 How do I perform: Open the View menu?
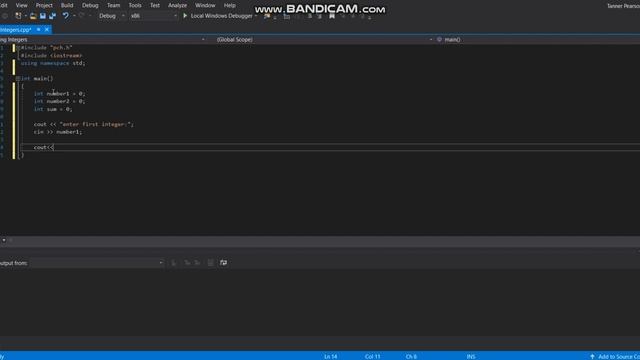click(x=21, y=5)
